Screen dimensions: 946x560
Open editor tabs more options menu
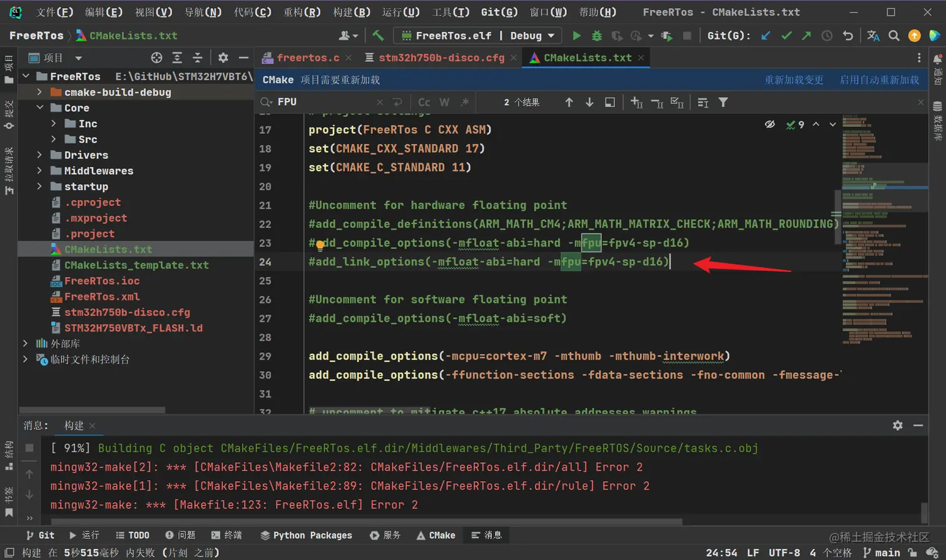919,58
